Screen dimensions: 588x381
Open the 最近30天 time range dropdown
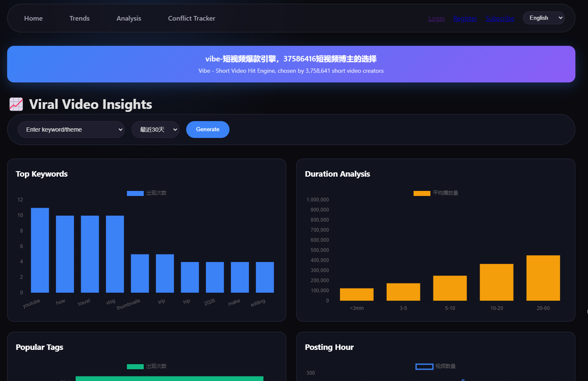pyautogui.click(x=156, y=130)
